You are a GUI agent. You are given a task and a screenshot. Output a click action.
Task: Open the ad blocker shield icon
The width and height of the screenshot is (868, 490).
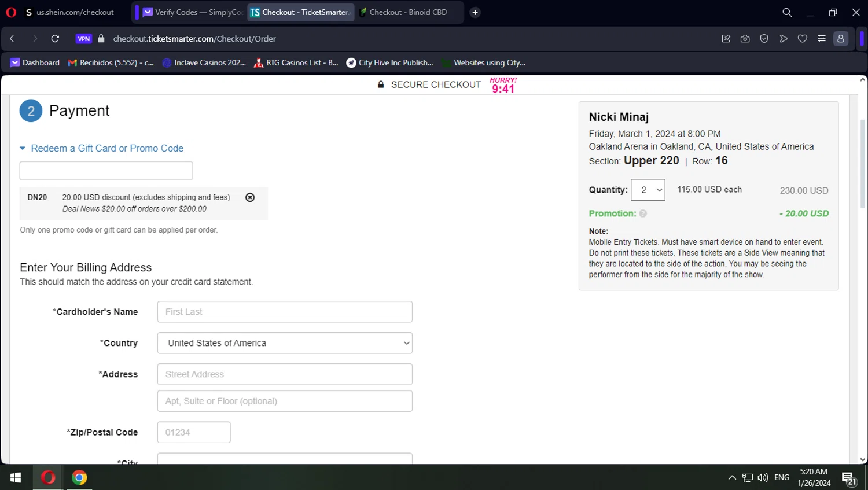point(764,39)
